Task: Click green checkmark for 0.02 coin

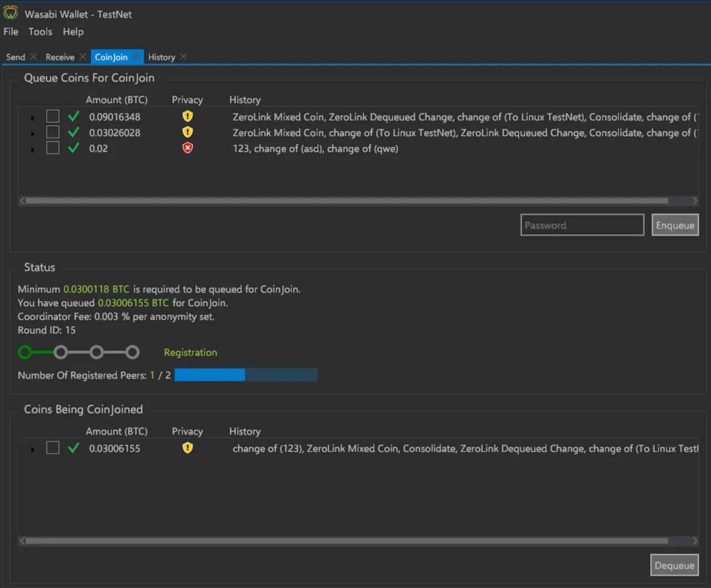Action: (73, 148)
